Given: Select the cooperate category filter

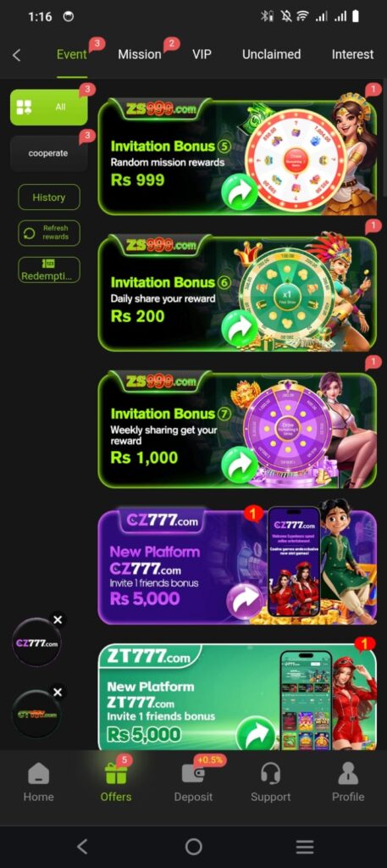Looking at the screenshot, I should (48, 153).
